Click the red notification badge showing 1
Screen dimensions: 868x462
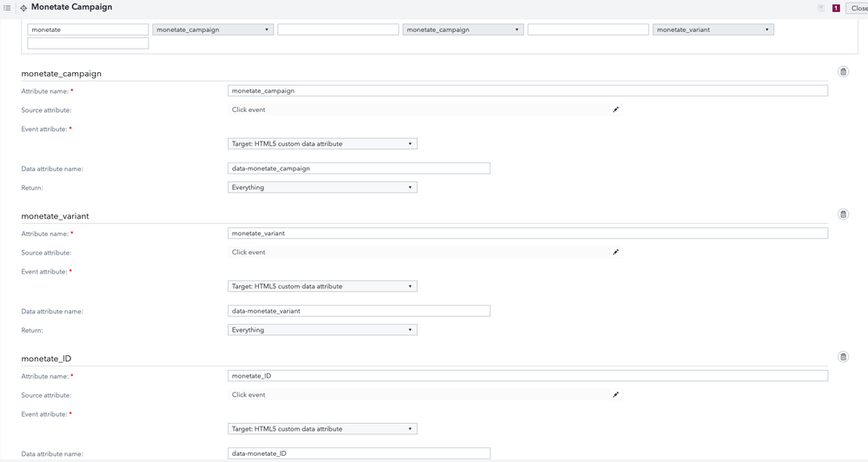pyautogui.click(x=836, y=8)
